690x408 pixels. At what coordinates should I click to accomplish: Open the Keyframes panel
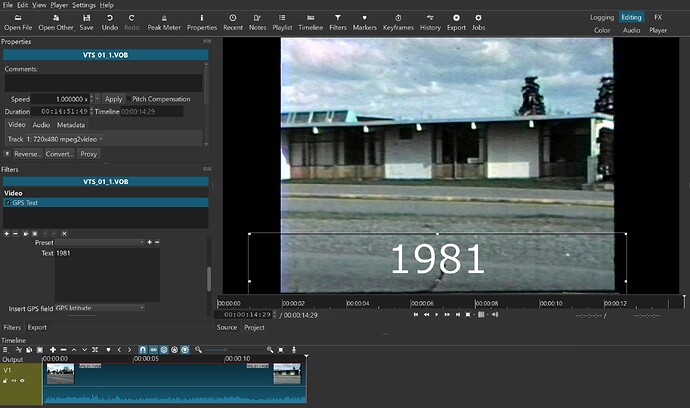398,22
